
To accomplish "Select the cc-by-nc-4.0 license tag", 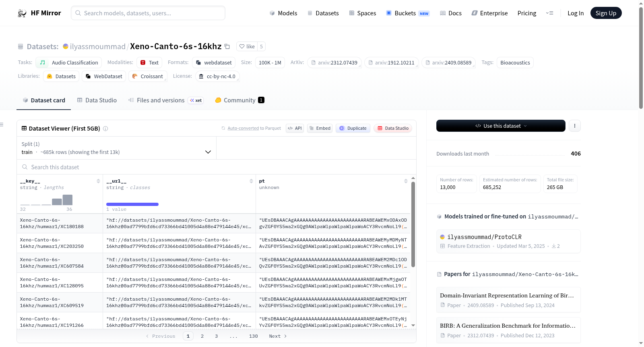I will [217, 76].
